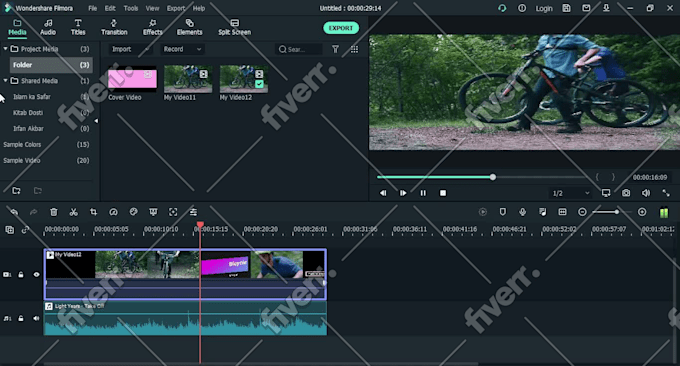This screenshot has height=366, width=680.
Task: Click the add new folder icon
Action: pyautogui.click(x=16, y=191)
